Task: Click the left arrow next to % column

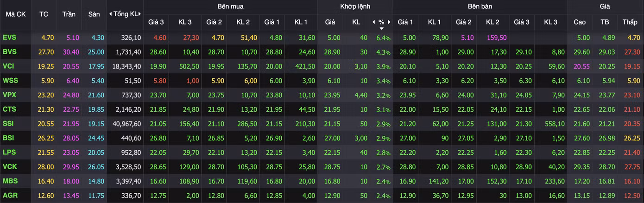Action: tap(373, 22)
